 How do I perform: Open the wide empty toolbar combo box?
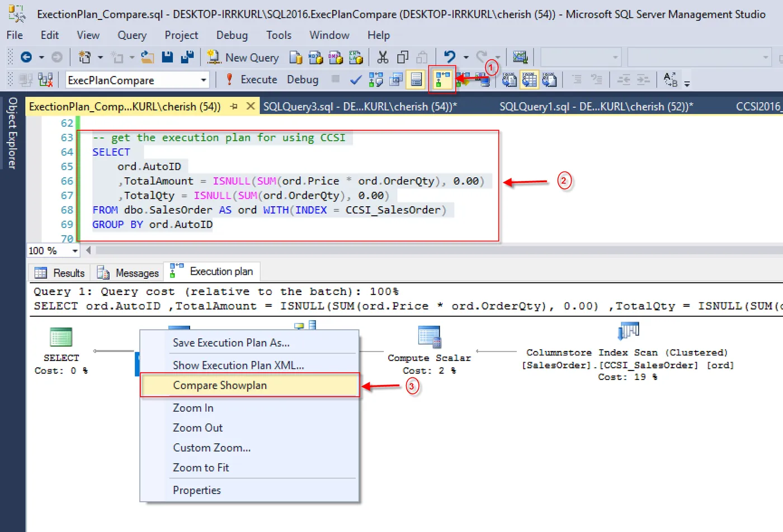click(700, 57)
